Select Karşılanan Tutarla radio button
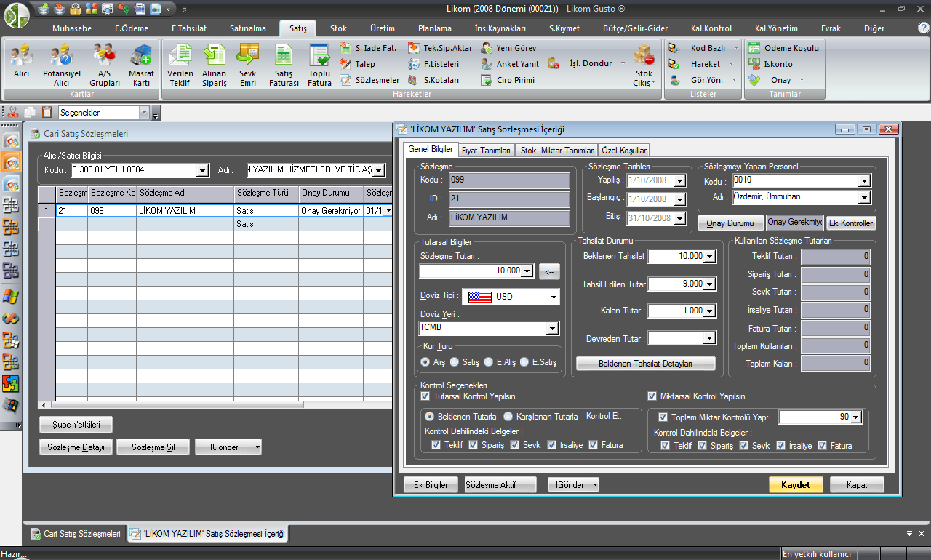931x560 pixels. 508,417
